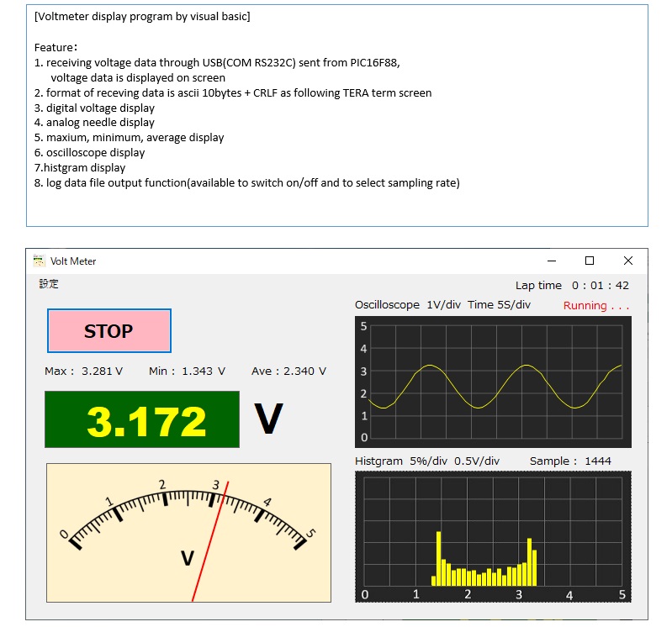Click the Lap time counter
The width and height of the screenshot is (672, 627).
572,286
